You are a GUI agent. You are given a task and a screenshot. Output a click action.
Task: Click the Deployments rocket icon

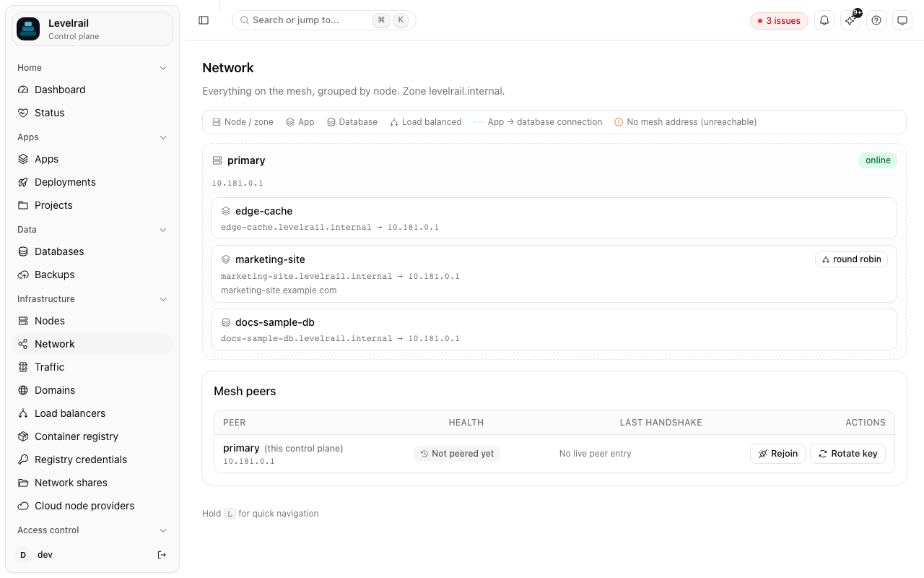(23, 182)
